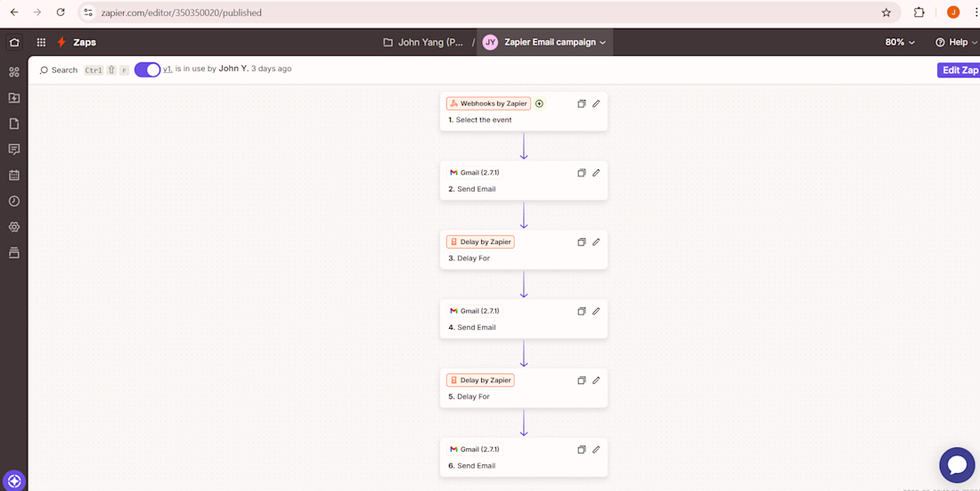Turn off the Zap on/off toggle
Screen dimensions: 980x491
pyautogui.click(x=148, y=70)
